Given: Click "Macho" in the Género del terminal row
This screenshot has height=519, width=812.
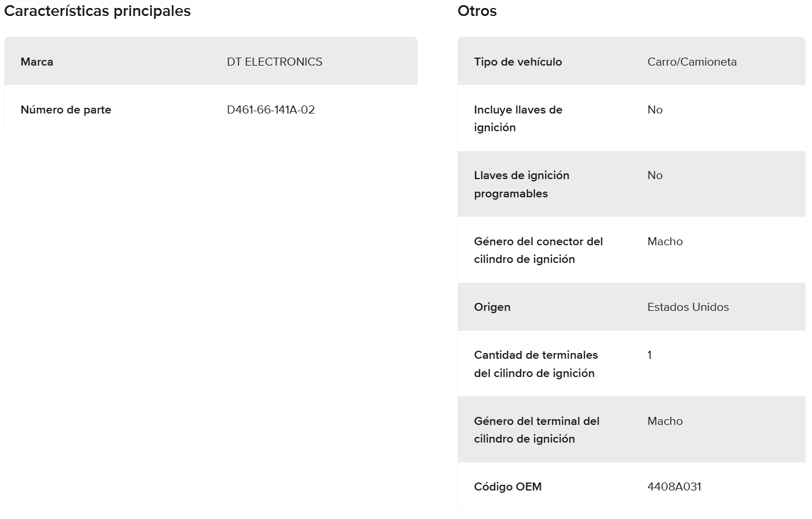Looking at the screenshot, I should [665, 421].
